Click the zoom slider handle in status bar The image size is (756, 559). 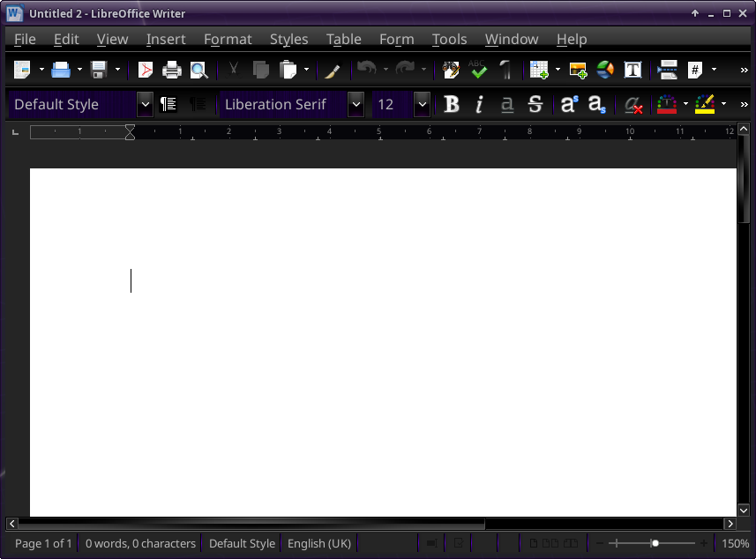pos(655,543)
